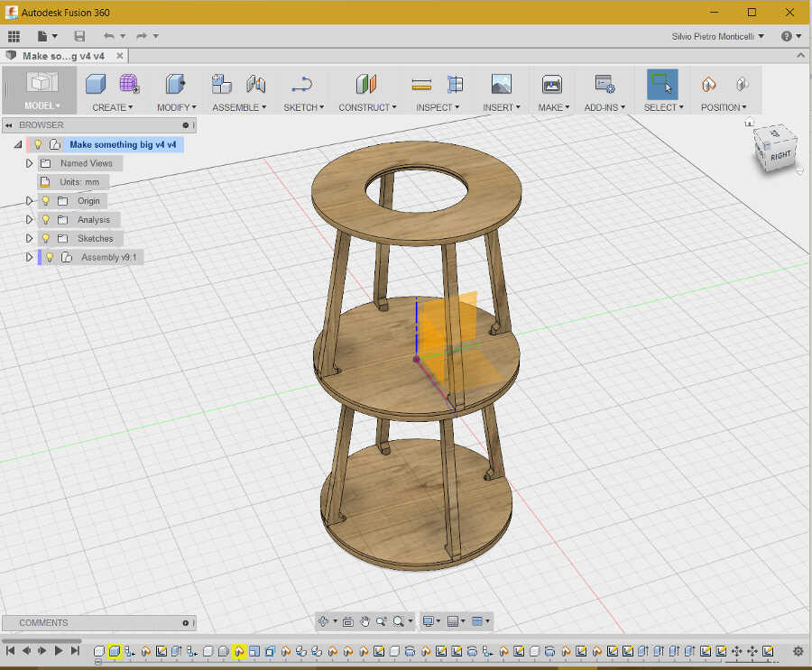Image resolution: width=812 pixels, height=670 pixels.
Task: Select the Press Pull icon above MODIFY
Action: pos(176,84)
